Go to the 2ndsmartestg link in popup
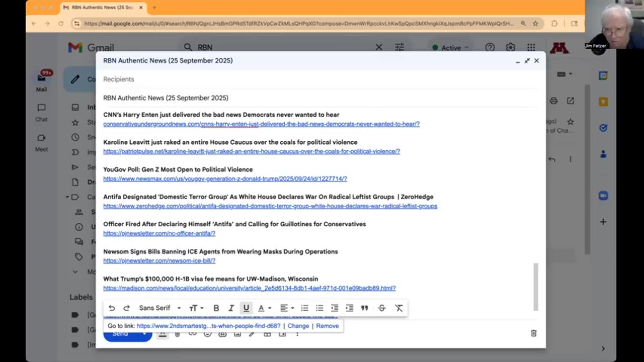644x362 pixels. [209, 326]
